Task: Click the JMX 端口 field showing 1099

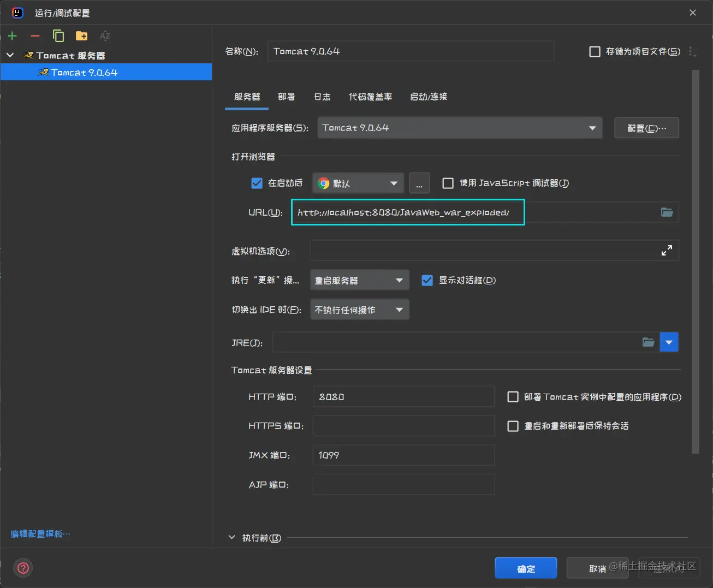Action: tap(403, 455)
